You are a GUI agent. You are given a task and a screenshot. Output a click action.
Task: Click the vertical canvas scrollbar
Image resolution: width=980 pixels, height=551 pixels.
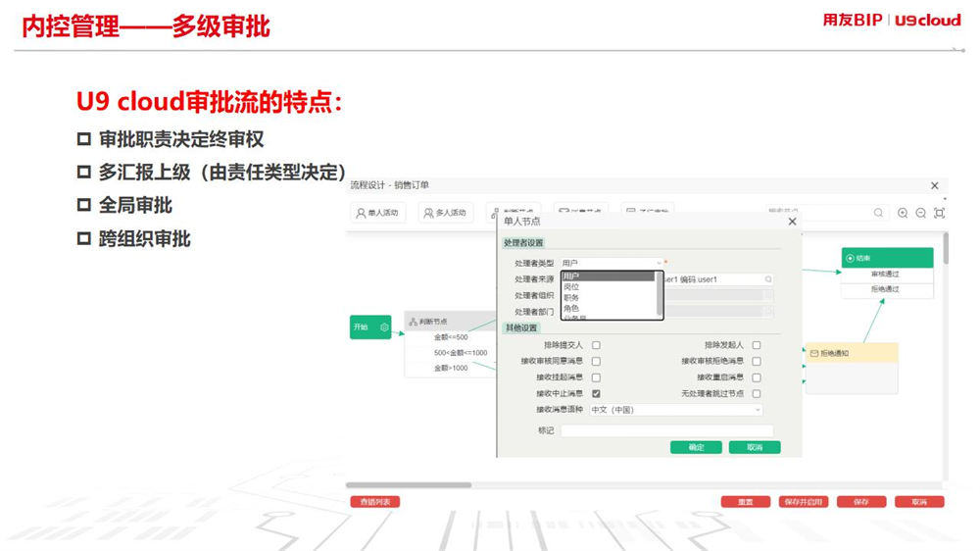pos(946,248)
